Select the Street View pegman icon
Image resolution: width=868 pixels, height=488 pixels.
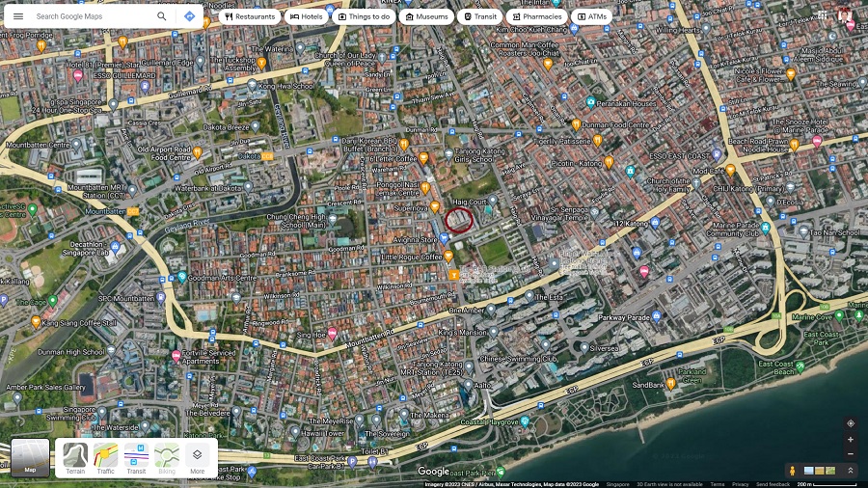(x=794, y=471)
